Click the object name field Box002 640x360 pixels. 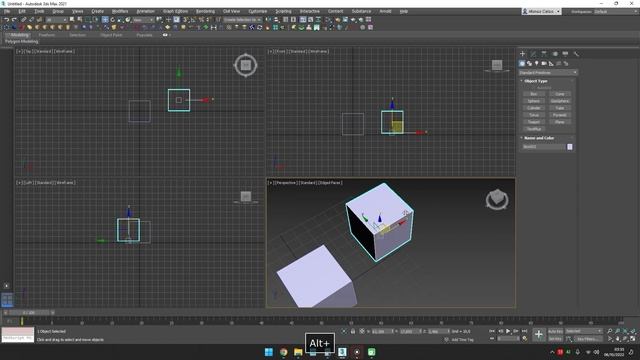(x=544, y=147)
